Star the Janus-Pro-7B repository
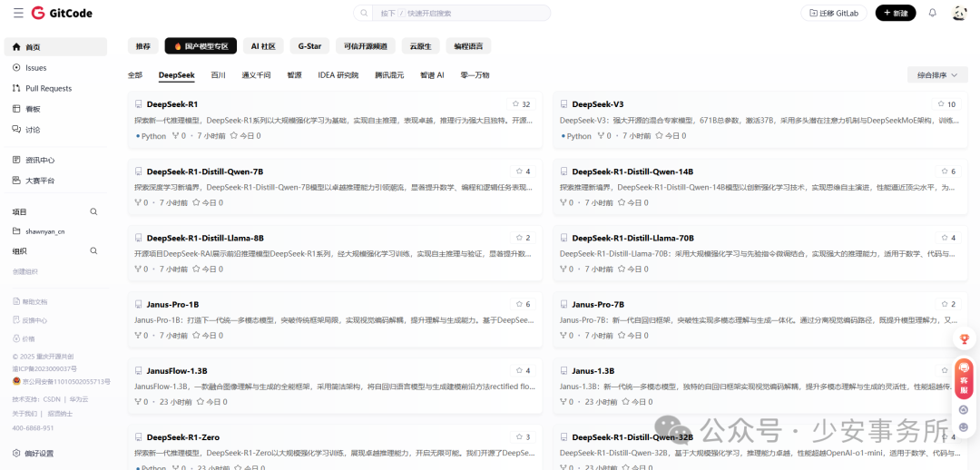980x470 pixels. coord(948,304)
